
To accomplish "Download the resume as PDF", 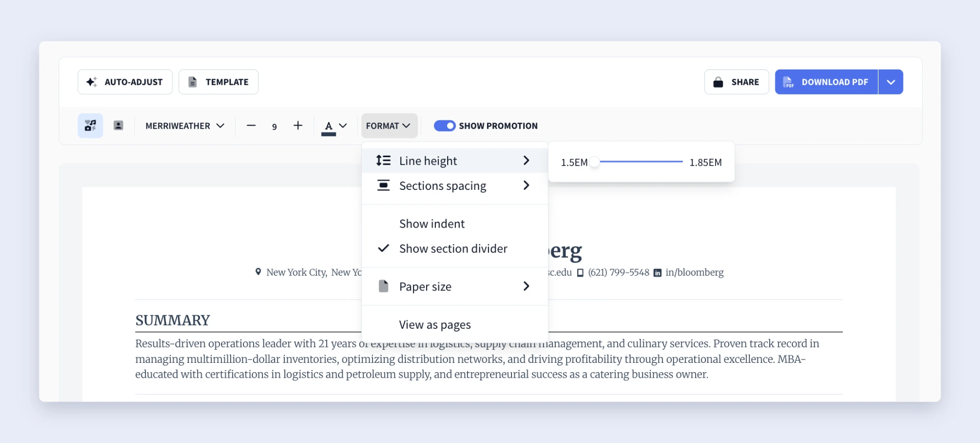I will click(x=826, y=82).
